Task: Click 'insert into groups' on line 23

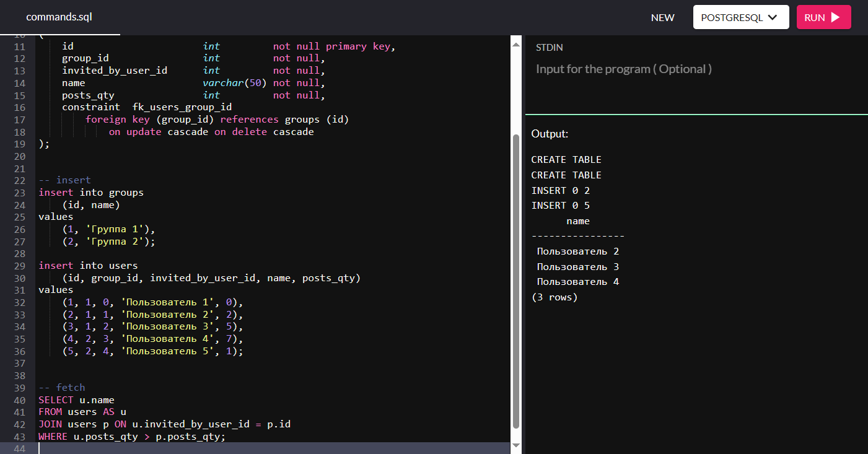Action: tap(91, 193)
